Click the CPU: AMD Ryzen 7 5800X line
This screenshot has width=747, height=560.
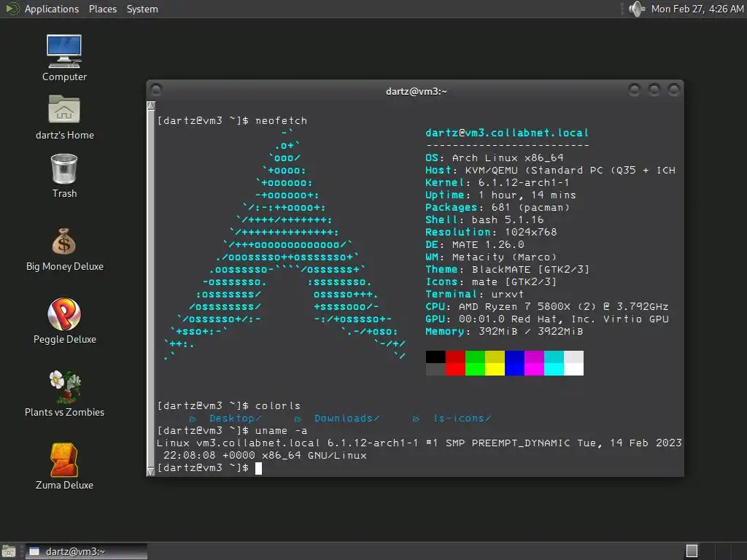tap(547, 306)
